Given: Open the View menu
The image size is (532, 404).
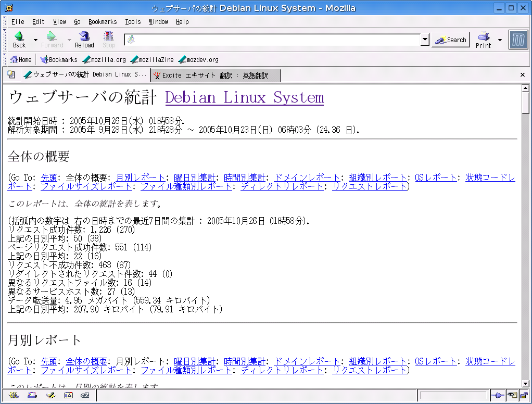Looking at the screenshot, I should [x=59, y=22].
